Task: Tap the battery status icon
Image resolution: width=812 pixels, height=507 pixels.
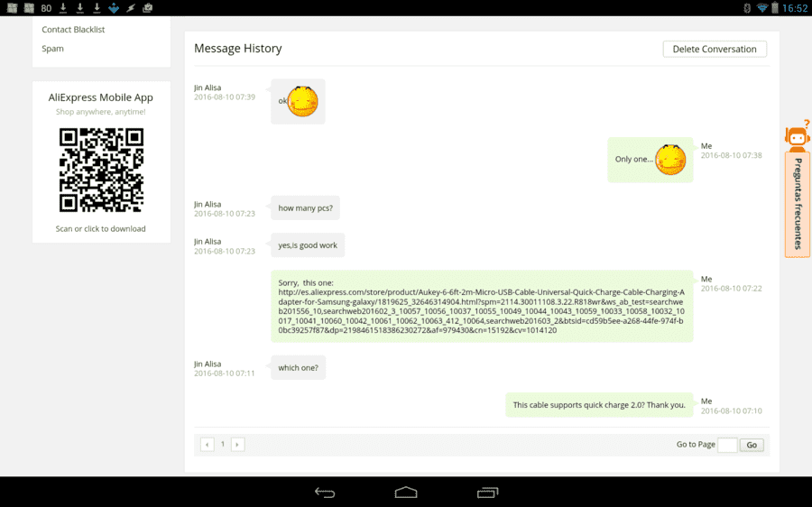Action: point(775,8)
